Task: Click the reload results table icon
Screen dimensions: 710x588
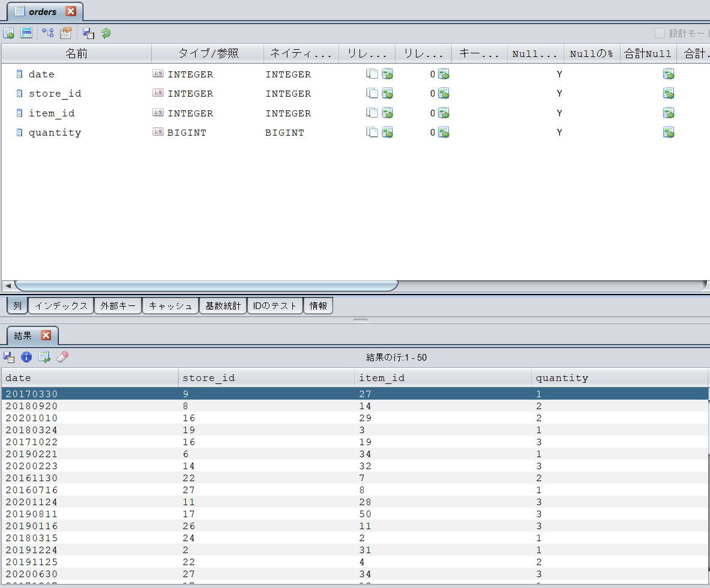Action: [44, 357]
